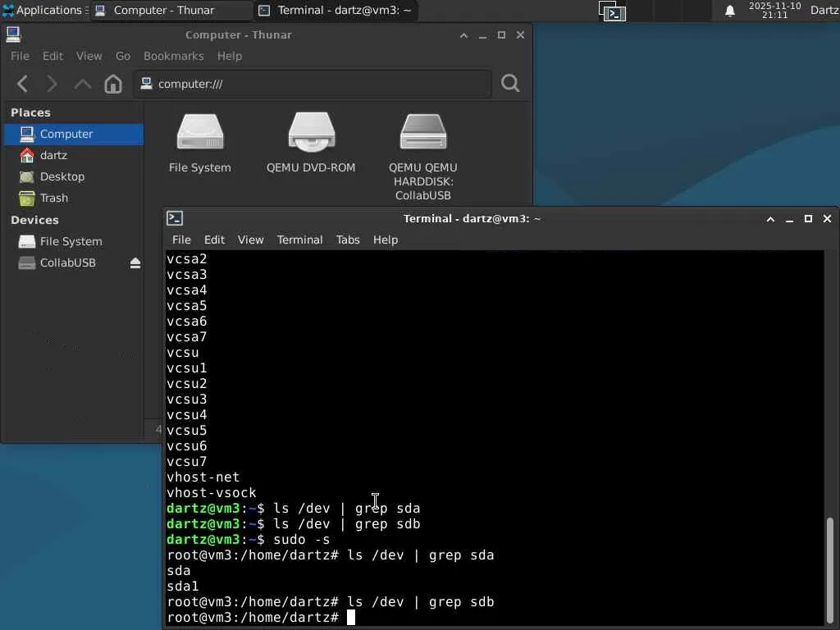Open Terminal Tabs menu

click(348, 240)
